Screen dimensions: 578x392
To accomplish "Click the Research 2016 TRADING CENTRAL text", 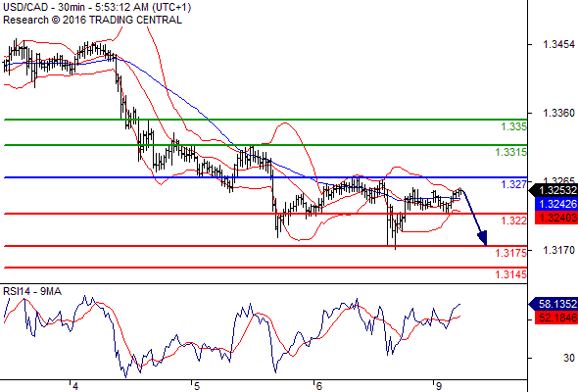I will 92,20.
